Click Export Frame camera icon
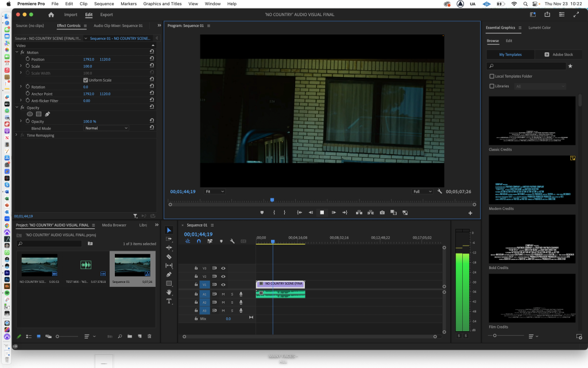 (x=382, y=213)
